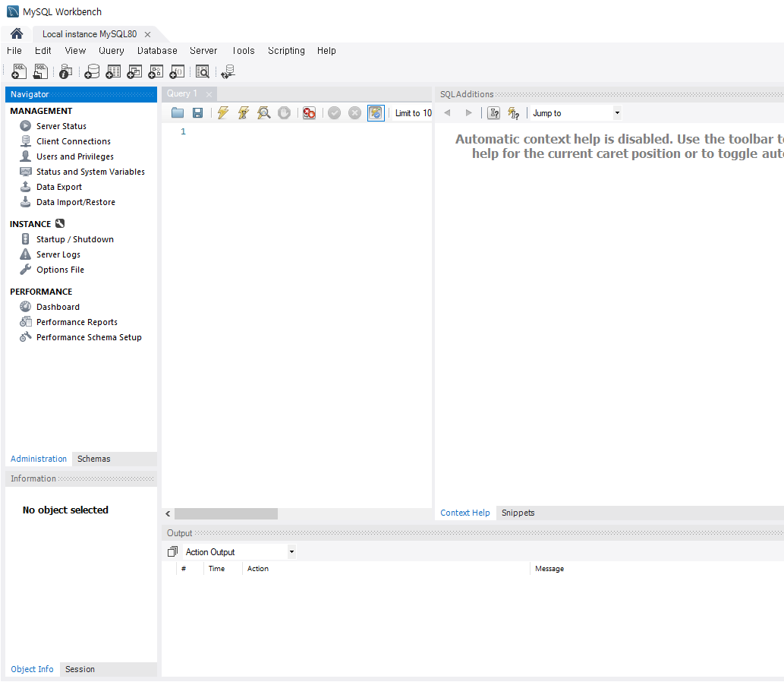Go to the home screen tab
This screenshot has height=682, width=784.
[17, 33]
